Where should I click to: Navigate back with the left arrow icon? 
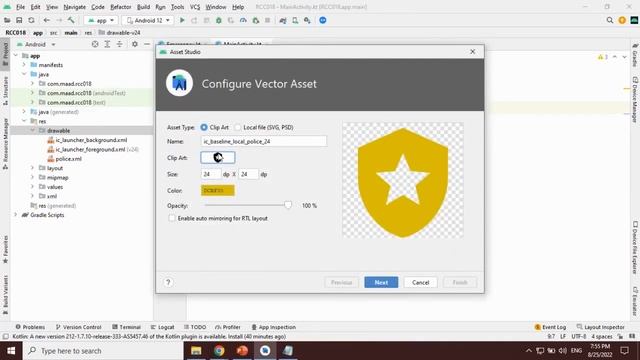[47, 20]
